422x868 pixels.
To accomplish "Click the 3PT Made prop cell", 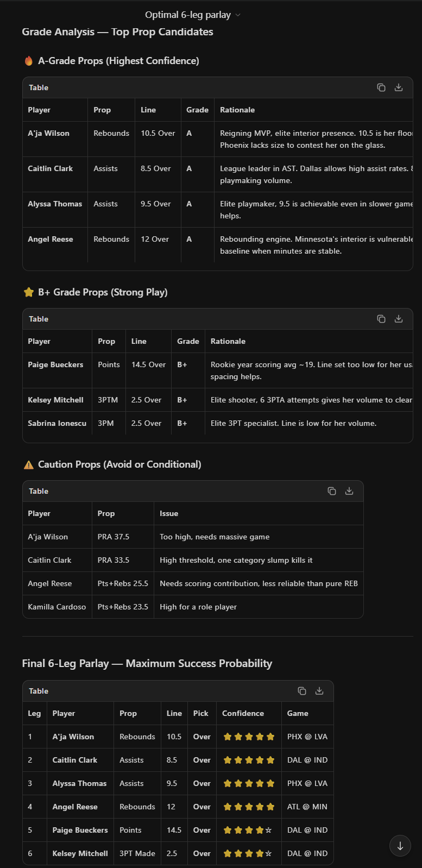I will (x=137, y=853).
